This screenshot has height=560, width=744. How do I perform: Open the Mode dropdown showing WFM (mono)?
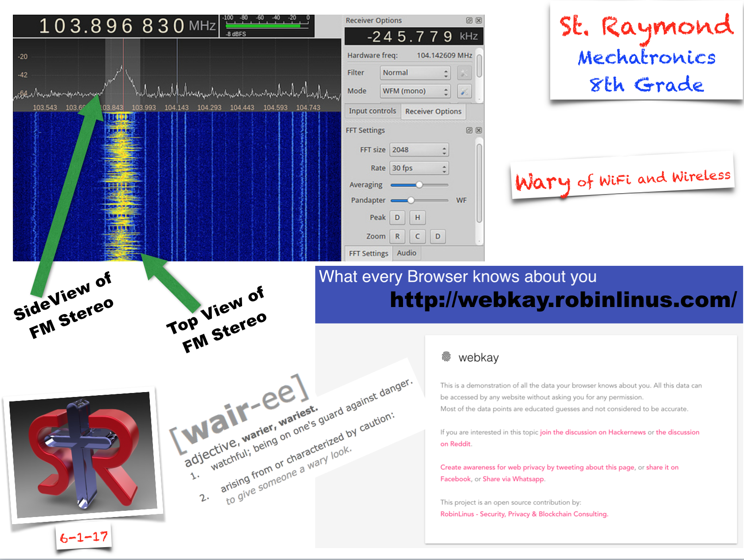pyautogui.click(x=415, y=91)
